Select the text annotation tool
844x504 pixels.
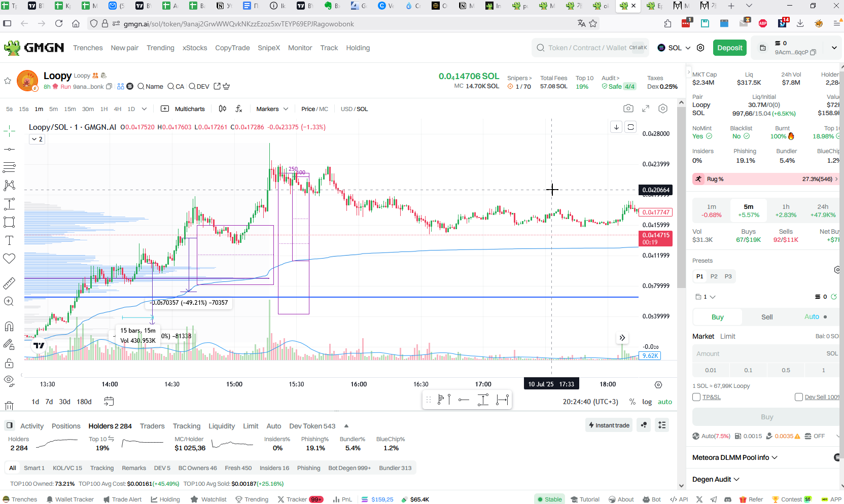click(x=9, y=240)
